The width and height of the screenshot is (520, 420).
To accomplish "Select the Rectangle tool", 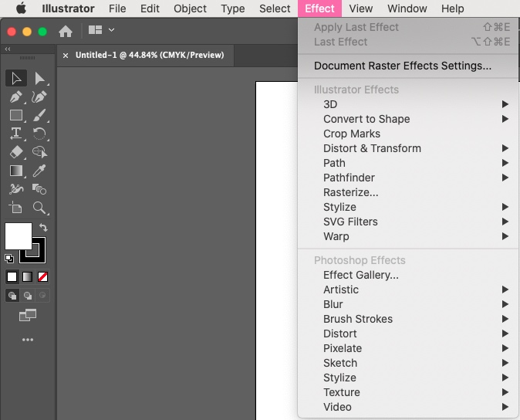I will coord(16,115).
